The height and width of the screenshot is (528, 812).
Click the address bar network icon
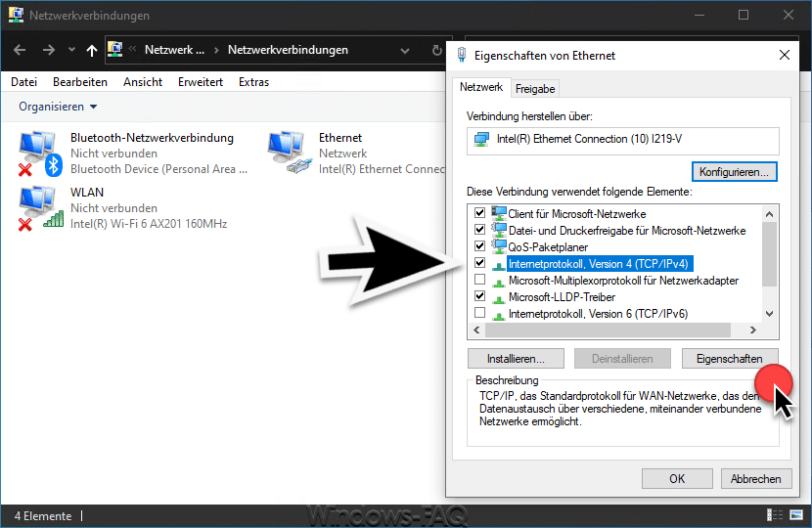pos(115,49)
